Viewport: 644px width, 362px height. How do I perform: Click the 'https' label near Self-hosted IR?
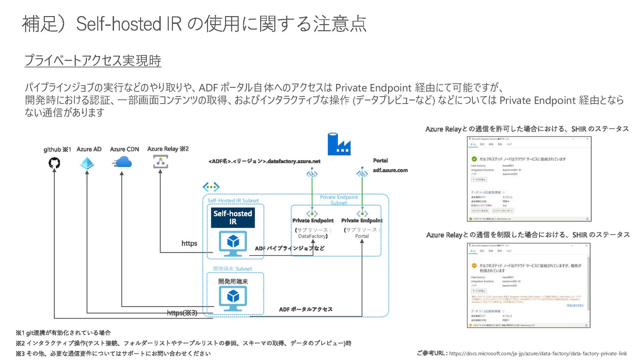189,243
